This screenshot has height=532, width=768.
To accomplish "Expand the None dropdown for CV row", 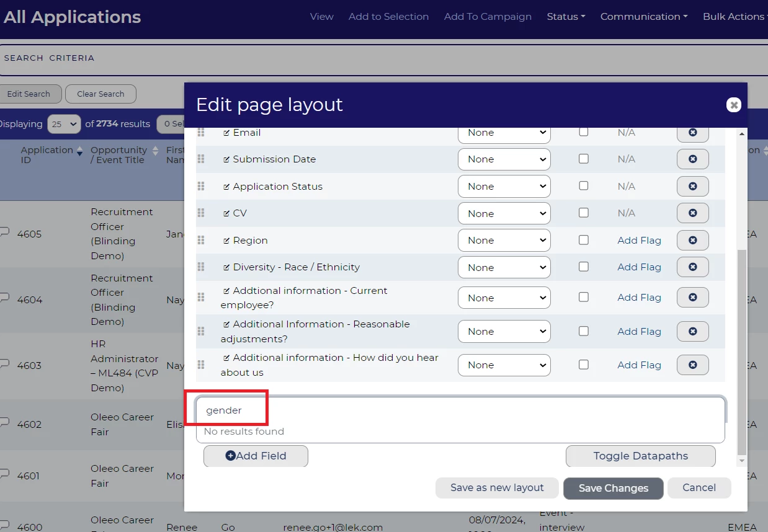I will point(504,213).
